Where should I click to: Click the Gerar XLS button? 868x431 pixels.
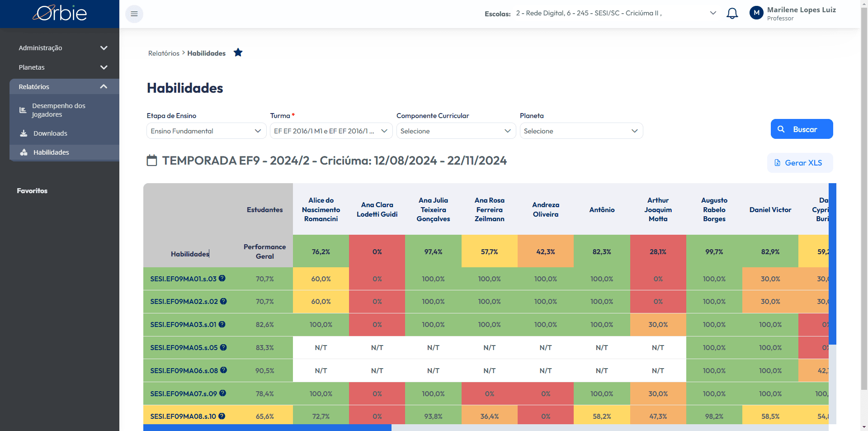[800, 163]
